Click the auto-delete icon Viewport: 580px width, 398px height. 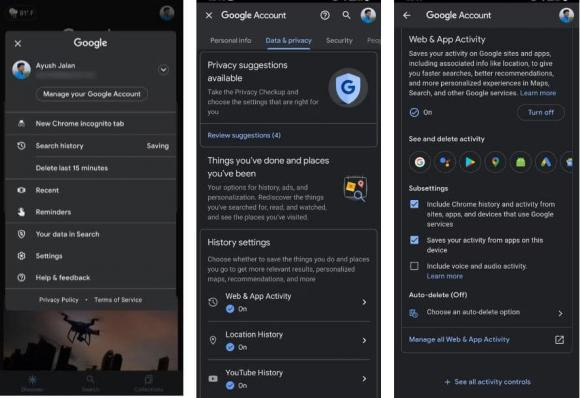click(414, 313)
